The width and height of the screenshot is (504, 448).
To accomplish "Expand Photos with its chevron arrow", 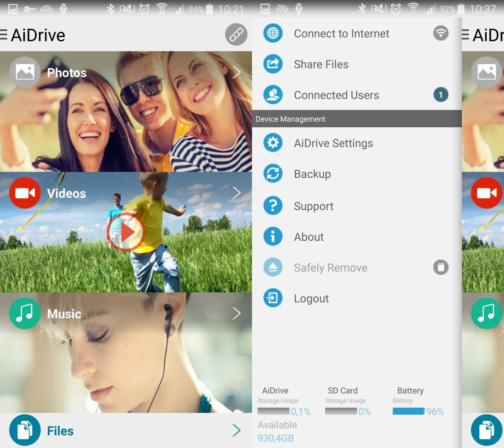I will [236, 72].
